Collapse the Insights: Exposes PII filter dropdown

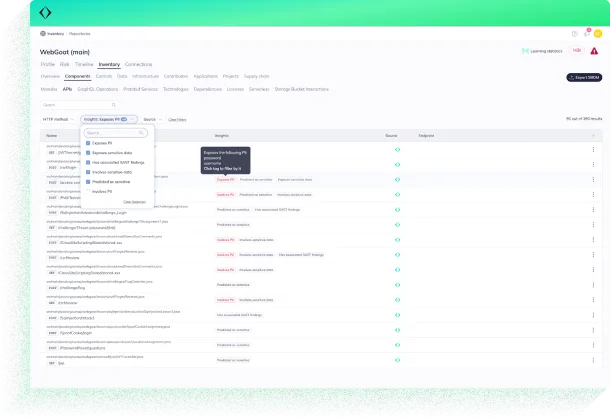[109, 119]
